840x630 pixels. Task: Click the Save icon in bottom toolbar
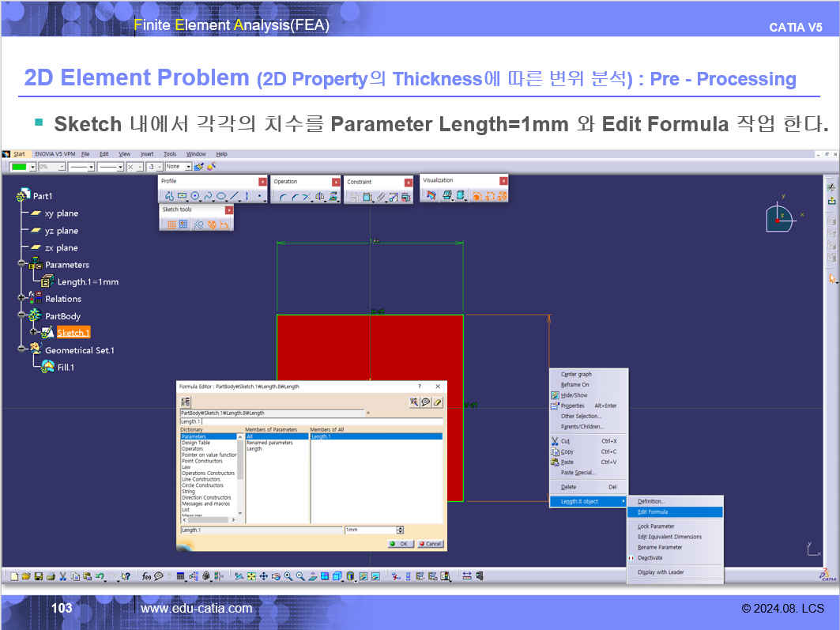point(38,576)
